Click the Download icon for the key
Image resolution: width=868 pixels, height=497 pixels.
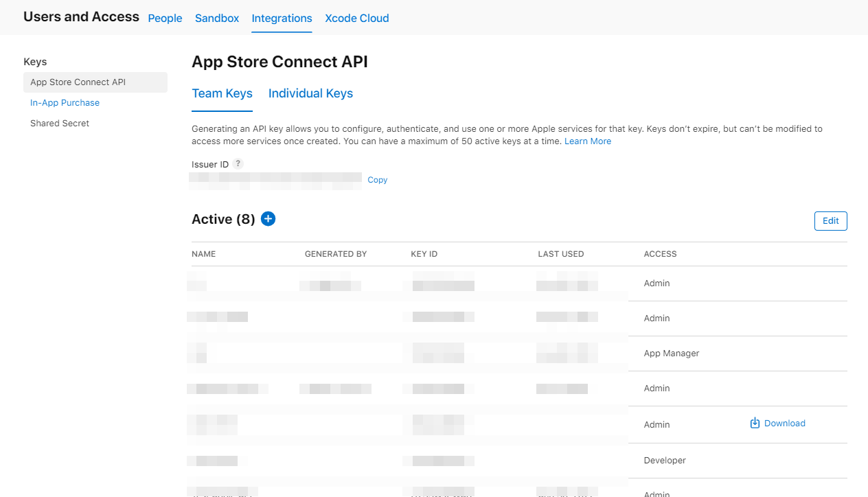755,423
